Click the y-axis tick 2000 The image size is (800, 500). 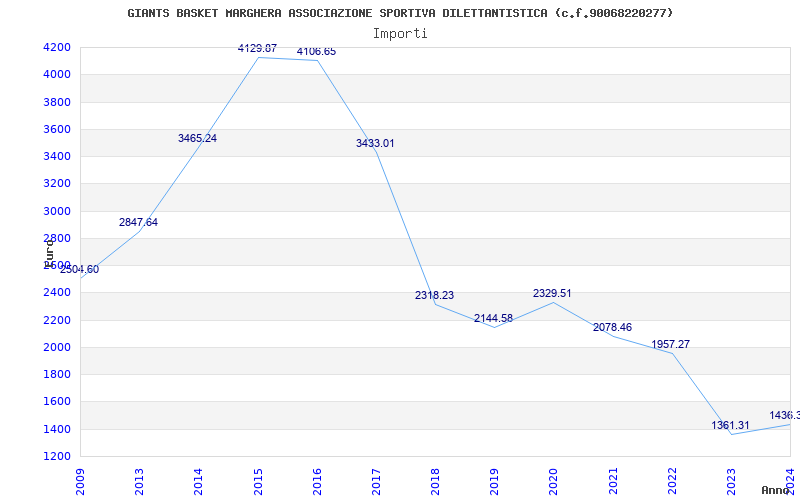[x=56, y=347]
